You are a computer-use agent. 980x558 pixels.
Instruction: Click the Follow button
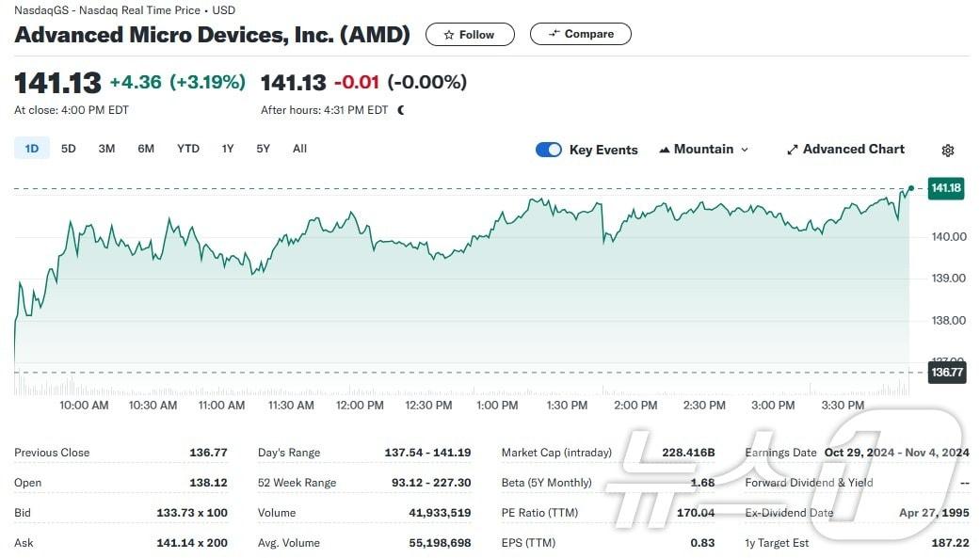click(x=469, y=34)
